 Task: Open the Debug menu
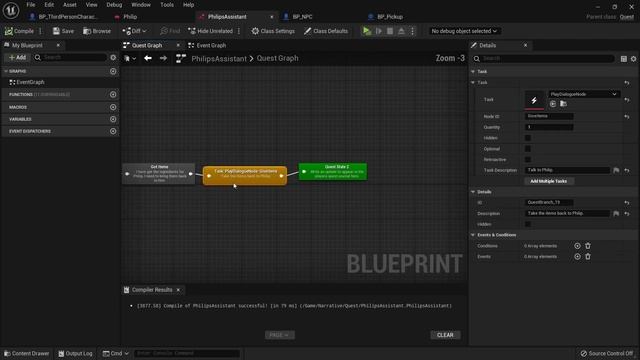pos(114,5)
